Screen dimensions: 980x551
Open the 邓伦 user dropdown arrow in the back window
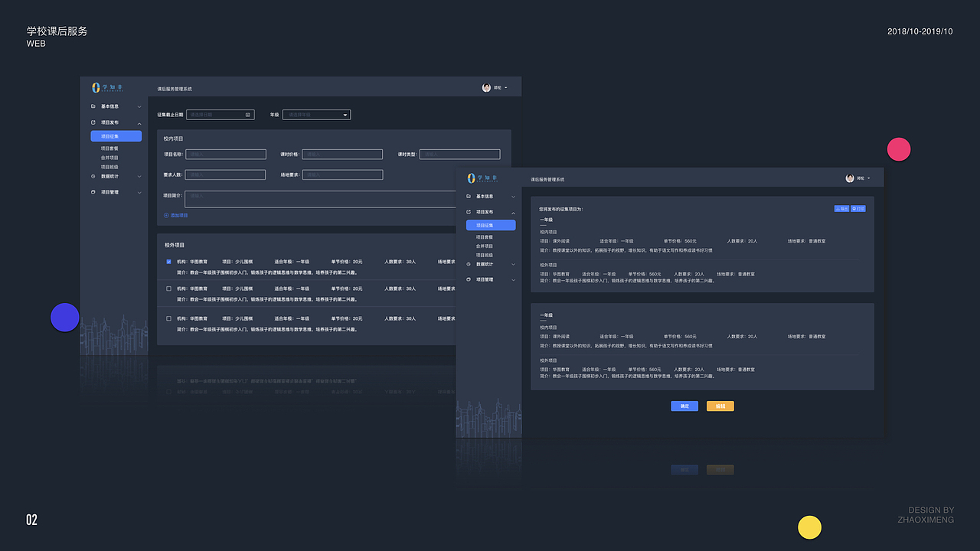pos(506,88)
